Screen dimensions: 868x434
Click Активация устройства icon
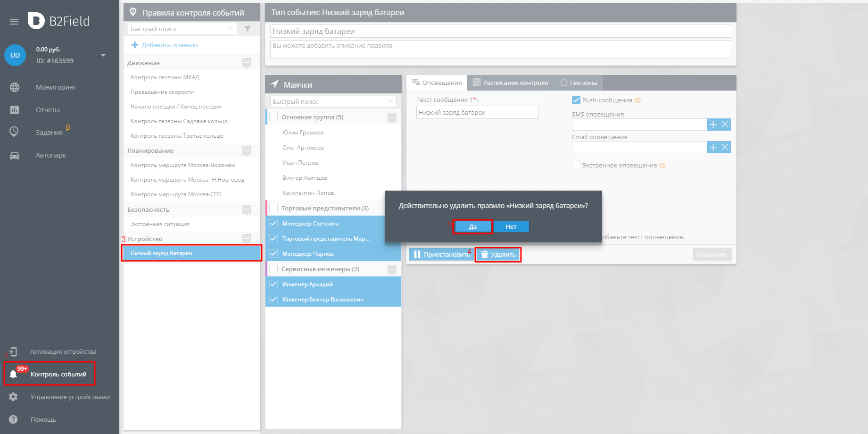tap(13, 351)
